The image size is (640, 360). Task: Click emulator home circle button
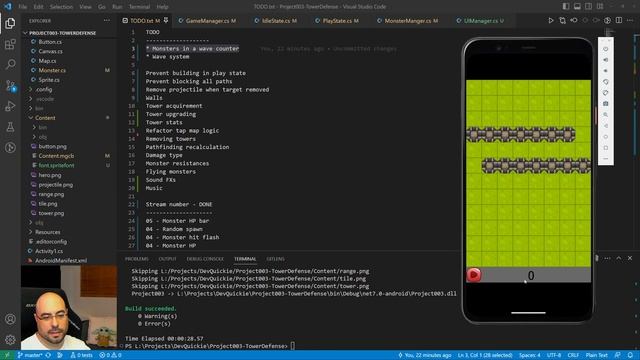point(606,137)
